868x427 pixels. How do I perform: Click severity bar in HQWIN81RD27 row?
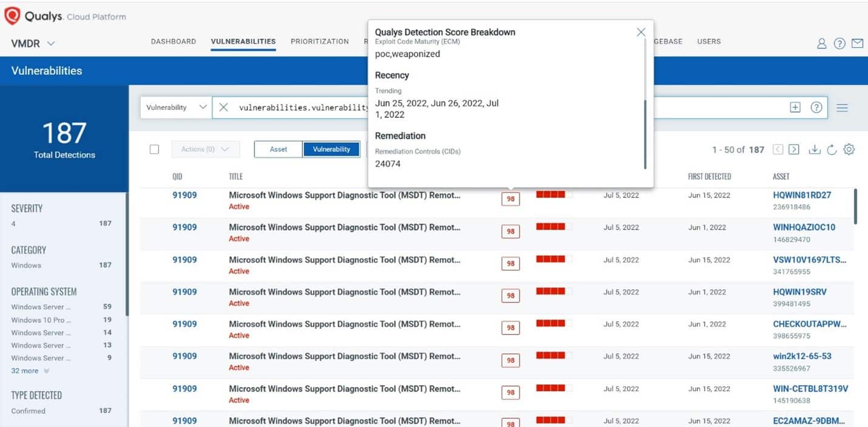554,194
